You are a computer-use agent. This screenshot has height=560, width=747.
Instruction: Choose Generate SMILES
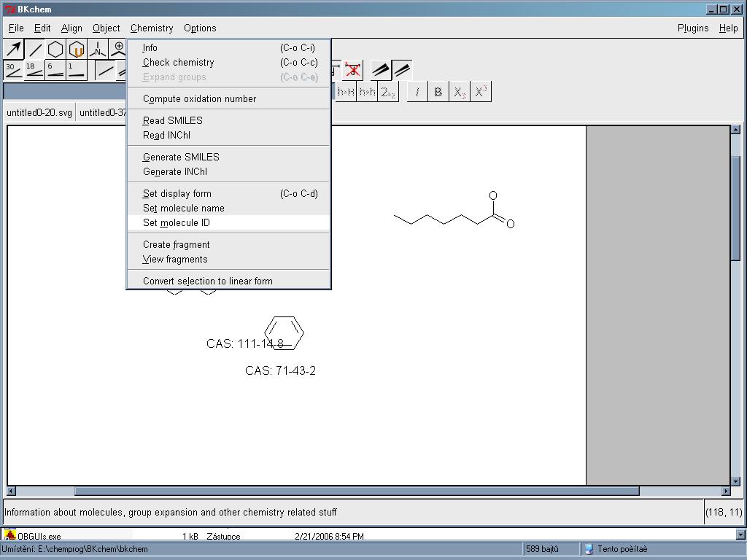click(x=228, y=157)
